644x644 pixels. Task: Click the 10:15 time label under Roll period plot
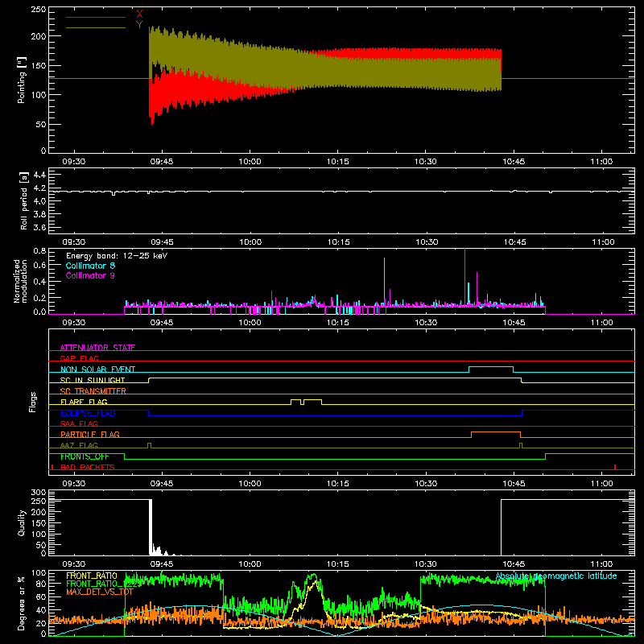coord(338,242)
